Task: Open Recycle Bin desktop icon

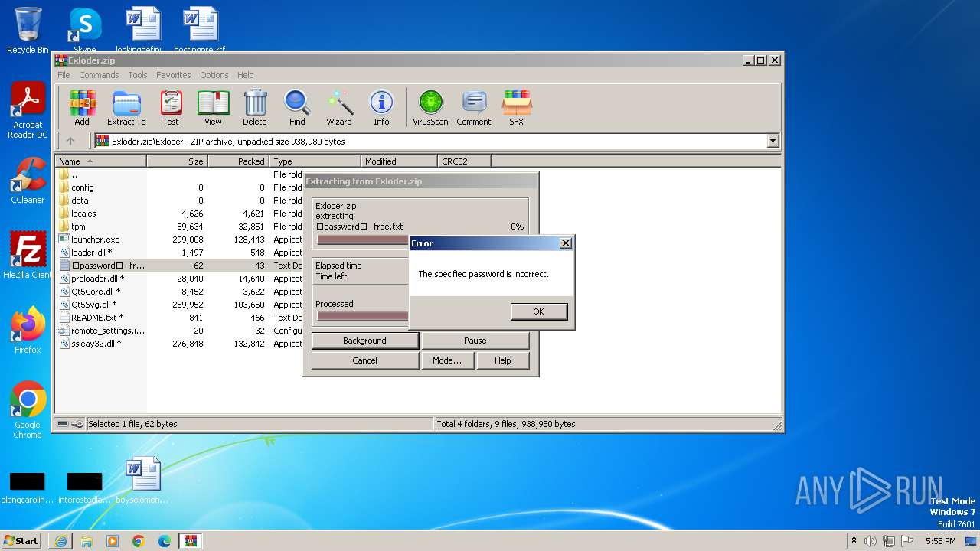Action: 28,31
